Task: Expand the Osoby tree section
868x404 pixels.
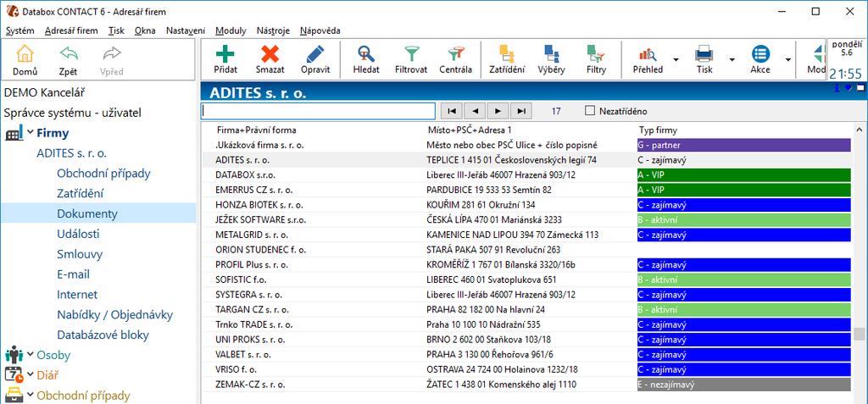Action: (30, 355)
